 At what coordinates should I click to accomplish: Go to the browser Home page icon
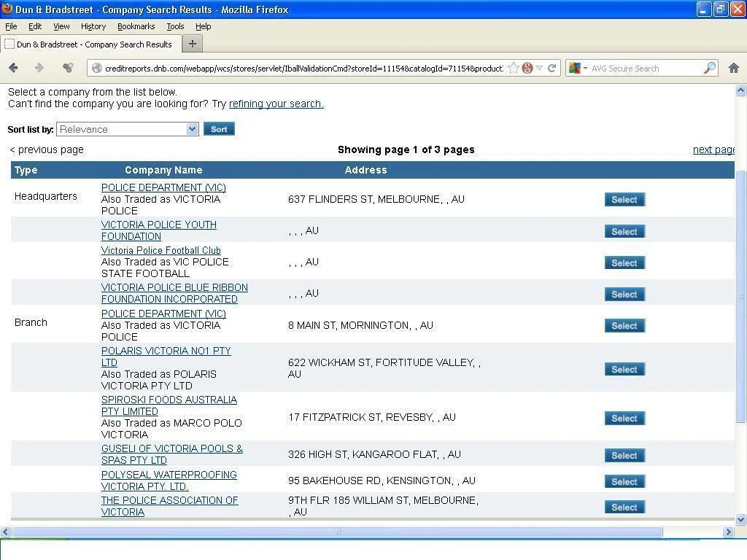[734, 68]
